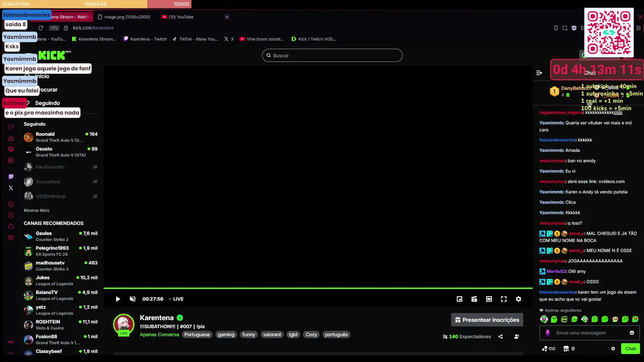Select the português tag
Image resolution: width=644 pixels, height=362 pixels.
(x=336, y=335)
